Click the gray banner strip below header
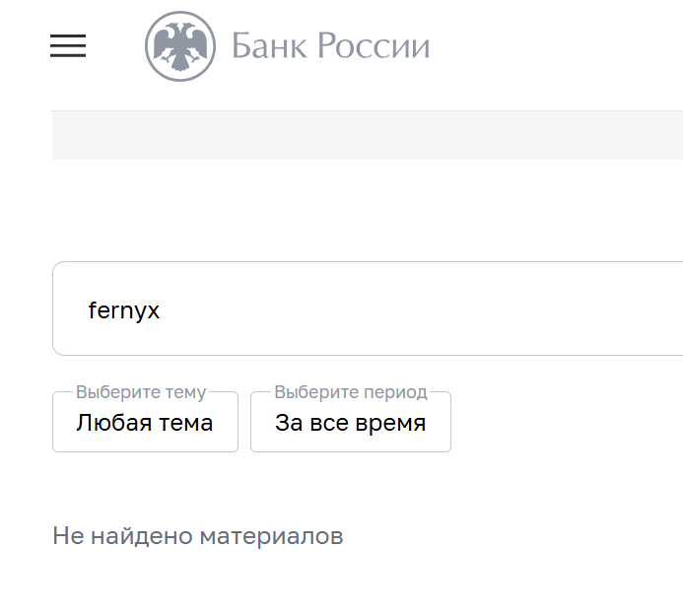This screenshot has height=616, width=683. coord(367,135)
